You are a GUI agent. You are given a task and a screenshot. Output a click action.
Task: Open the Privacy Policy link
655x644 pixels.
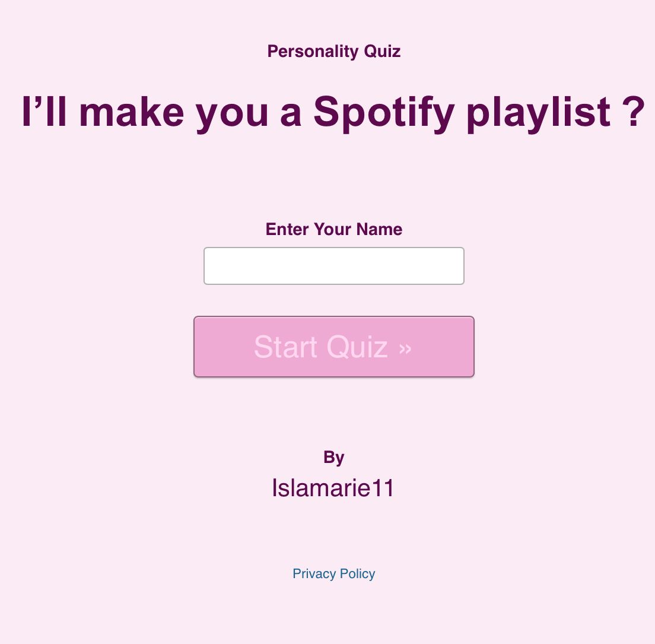coord(333,573)
